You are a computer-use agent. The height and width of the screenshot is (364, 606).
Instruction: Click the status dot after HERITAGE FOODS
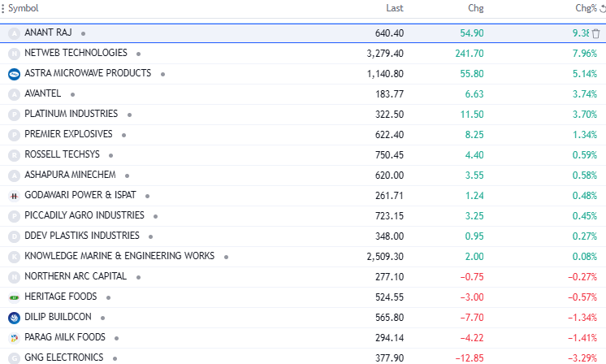[x=108, y=297]
